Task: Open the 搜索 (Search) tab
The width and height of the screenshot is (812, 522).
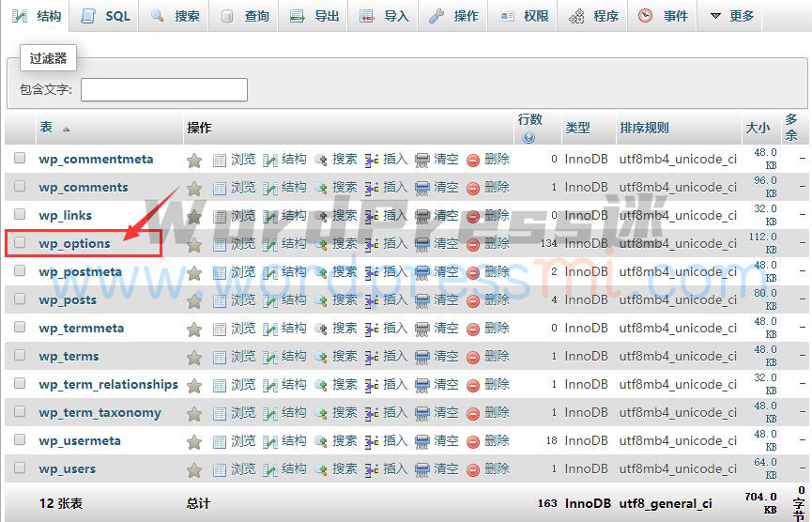Action: click(174, 16)
